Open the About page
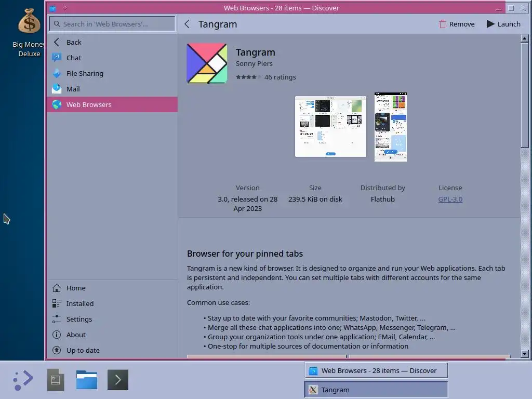 112,335
